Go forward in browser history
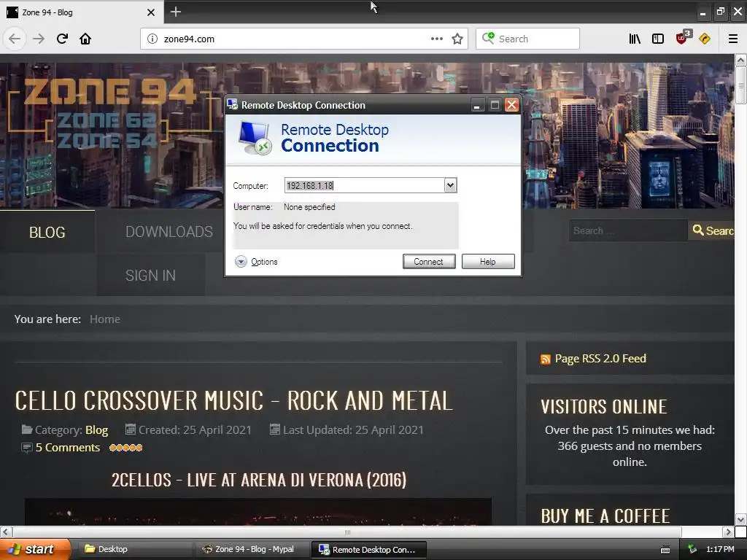Image resolution: width=747 pixels, height=560 pixels. point(38,39)
